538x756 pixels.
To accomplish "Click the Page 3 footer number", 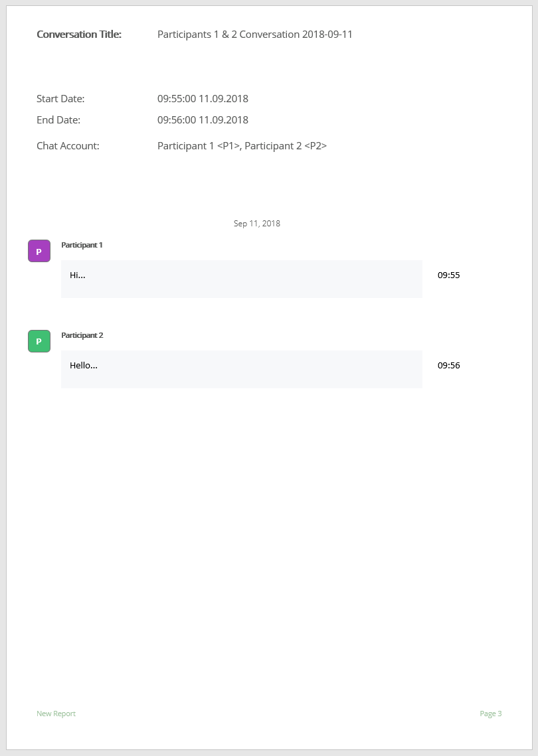I will (x=491, y=714).
